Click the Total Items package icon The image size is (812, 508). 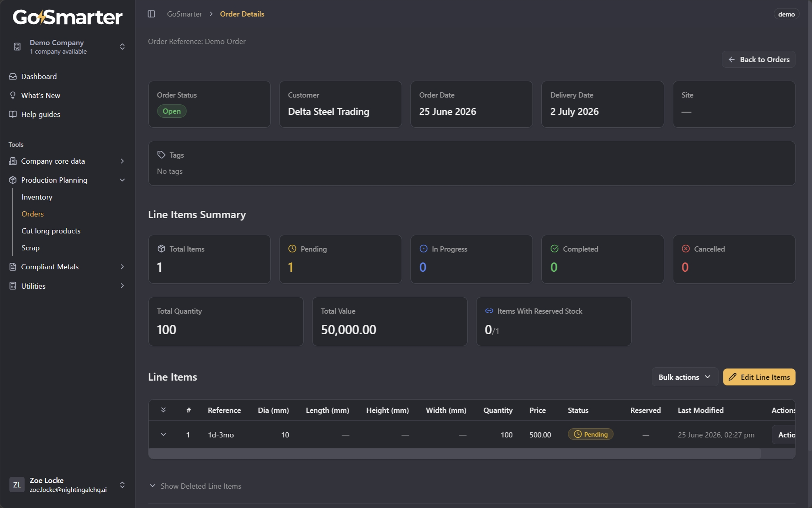point(162,249)
